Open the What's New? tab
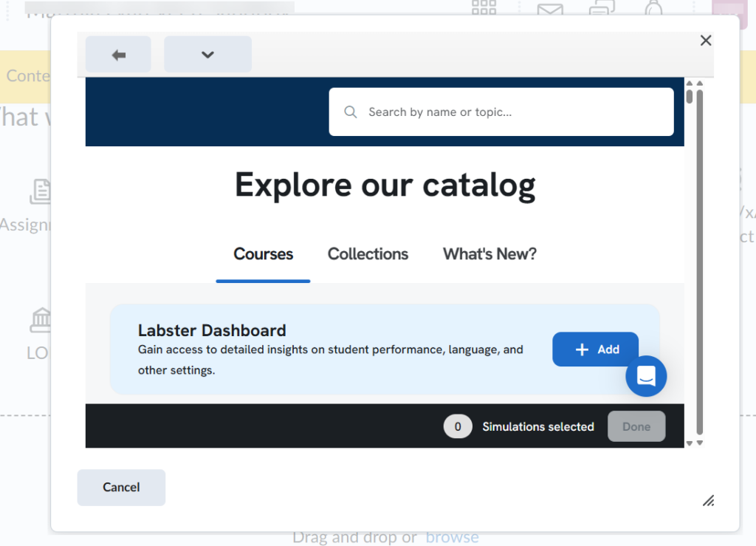 point(490,254)
